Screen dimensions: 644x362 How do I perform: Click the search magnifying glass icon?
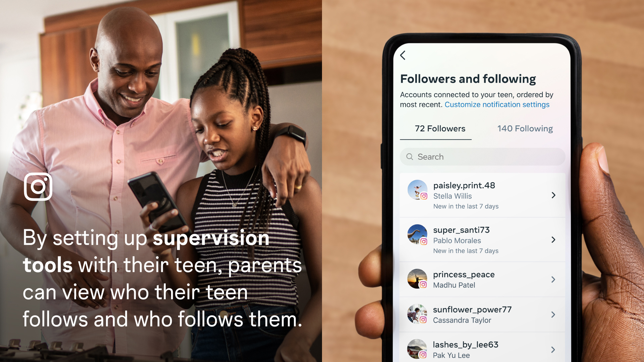point(410,157)
